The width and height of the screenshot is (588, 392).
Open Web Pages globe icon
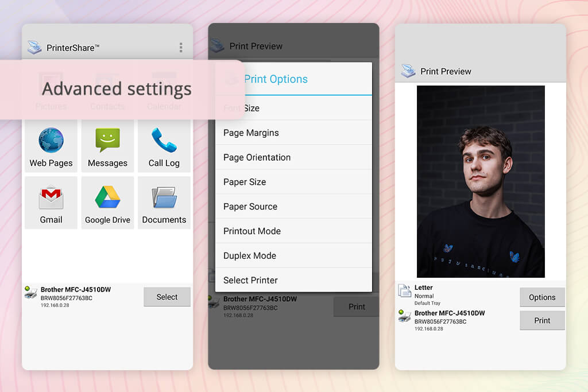pyautogui.click(x=51, y=140)
